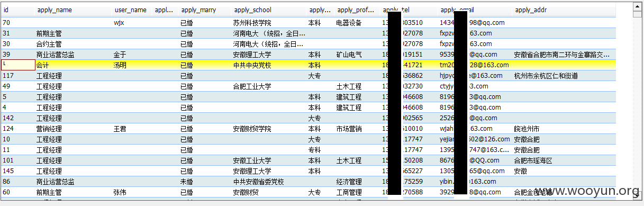Image resolution: width=644 pixels, height=206 pixels.
Task: Click the id edit box in the highlighted row
Action: pos(18,65)
